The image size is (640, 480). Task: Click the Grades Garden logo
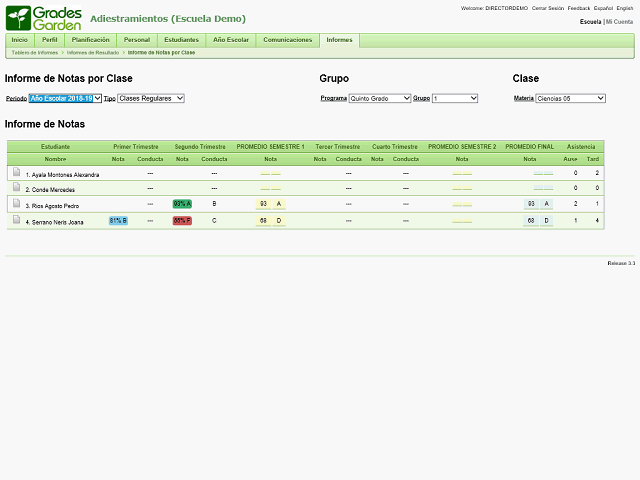click(44, 18)
